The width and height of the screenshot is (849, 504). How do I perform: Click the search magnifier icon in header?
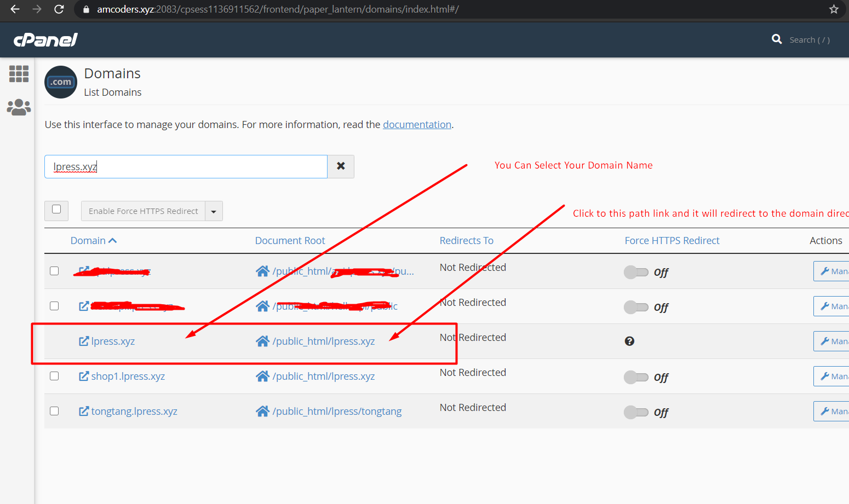pyautogui.click(x=777, y=39)
